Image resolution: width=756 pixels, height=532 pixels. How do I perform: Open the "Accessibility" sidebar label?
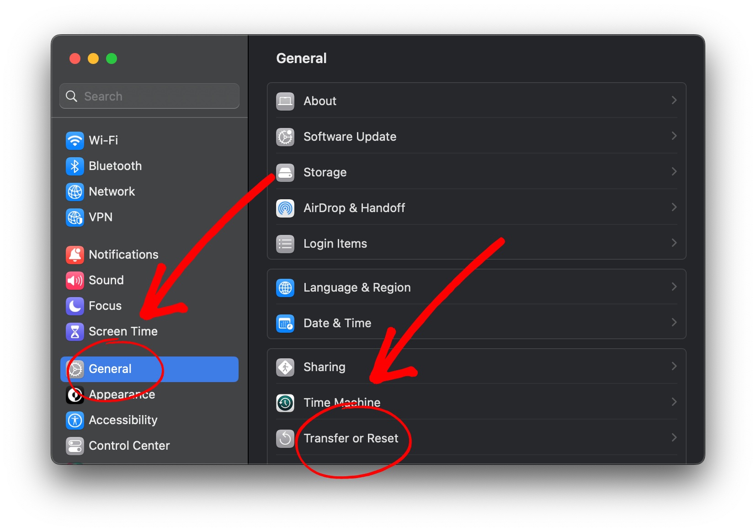click(x=123, y=420)
